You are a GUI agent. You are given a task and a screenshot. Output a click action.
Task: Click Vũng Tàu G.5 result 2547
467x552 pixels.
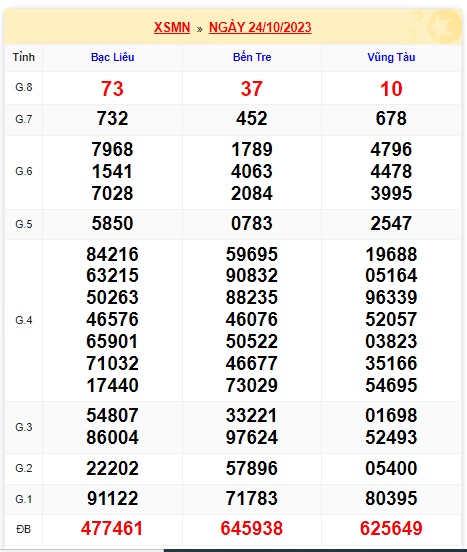click(391, 223)
